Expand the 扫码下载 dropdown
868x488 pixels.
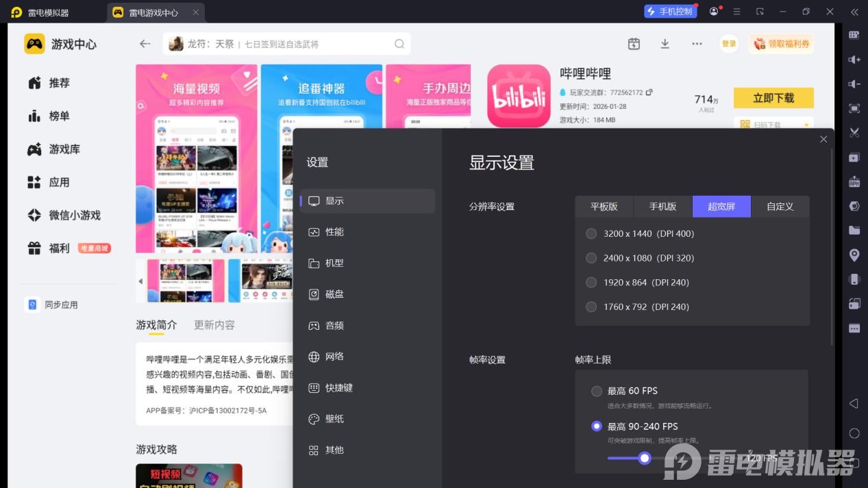[x=808, y=125]
